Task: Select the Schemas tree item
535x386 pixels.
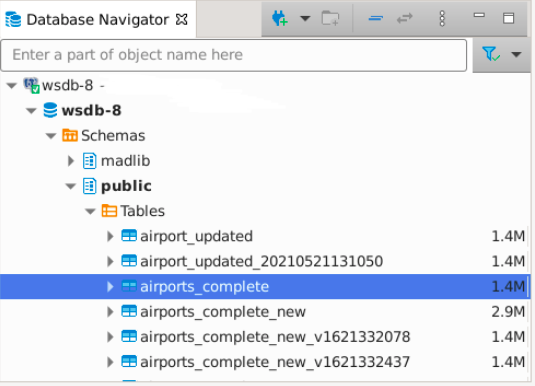Action: click(x=113, y=135)
